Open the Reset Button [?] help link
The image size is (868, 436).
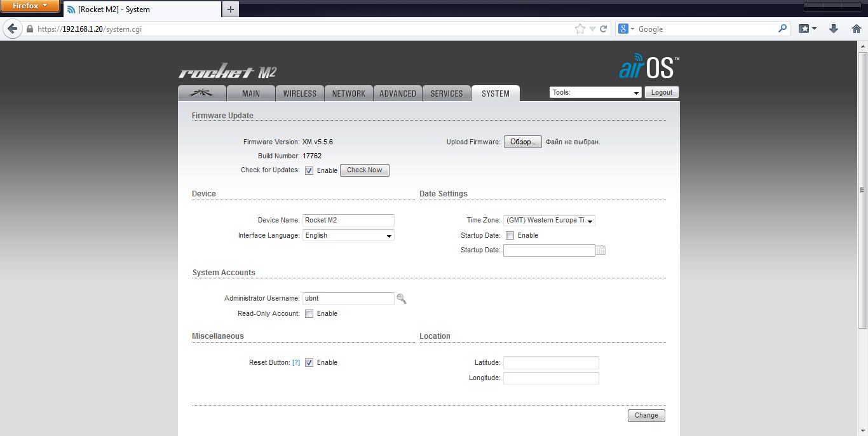coord(296,363)
